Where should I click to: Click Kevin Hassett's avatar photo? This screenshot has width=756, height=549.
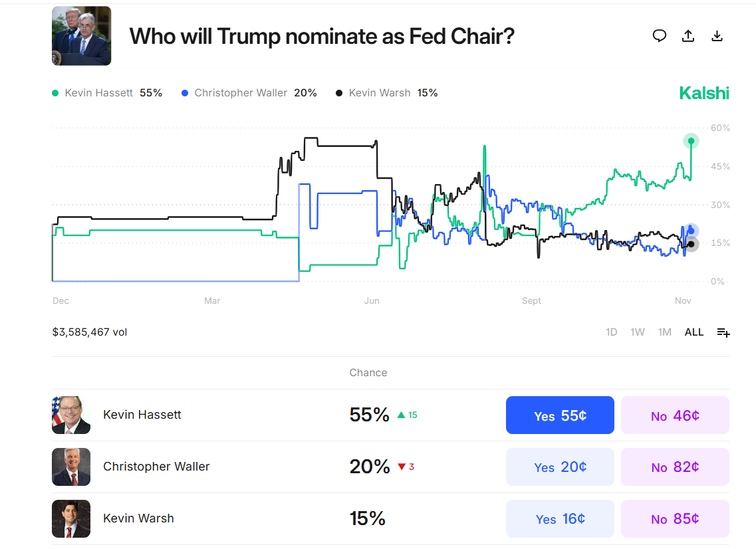71,415
